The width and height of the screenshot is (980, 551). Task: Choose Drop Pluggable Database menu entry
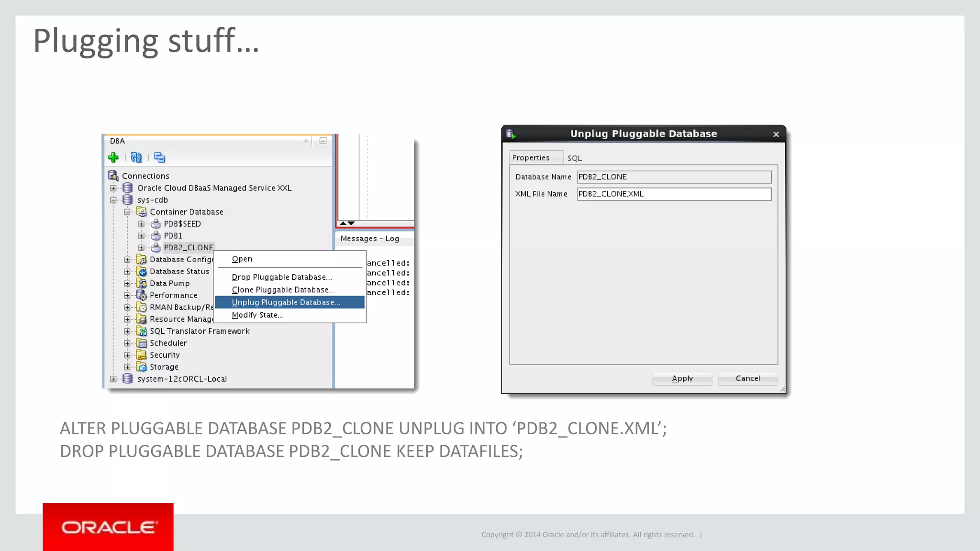290,277
